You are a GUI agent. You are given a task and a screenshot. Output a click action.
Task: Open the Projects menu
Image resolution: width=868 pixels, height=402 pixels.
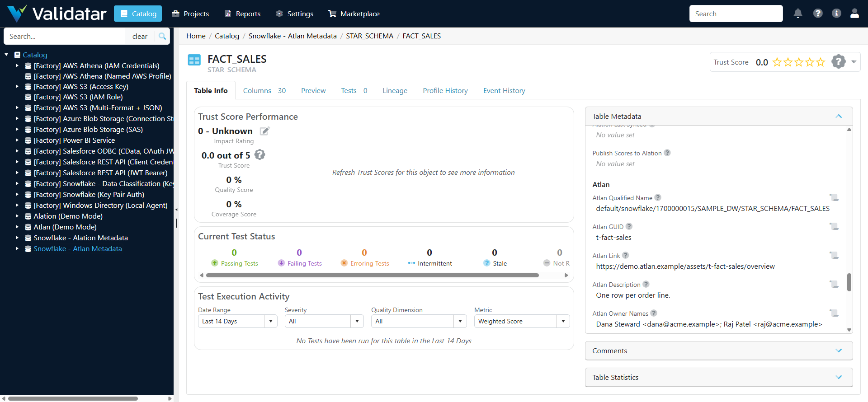click(x=190, y=14)
